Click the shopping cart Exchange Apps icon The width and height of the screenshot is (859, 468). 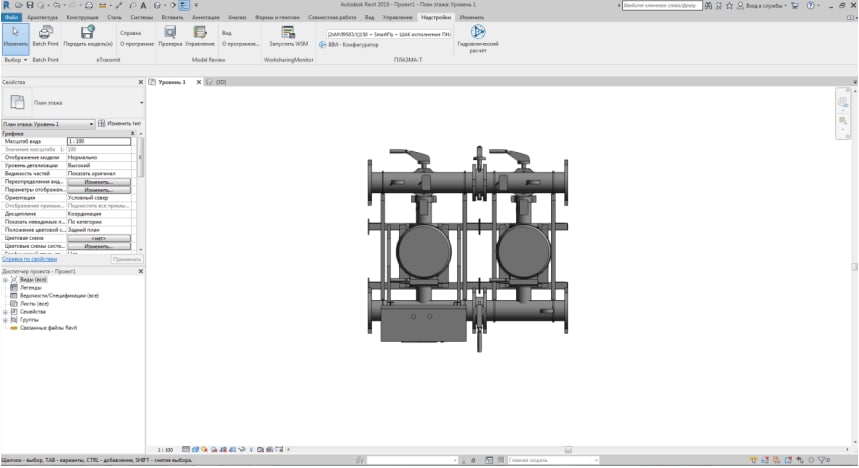tap(795, 5)
